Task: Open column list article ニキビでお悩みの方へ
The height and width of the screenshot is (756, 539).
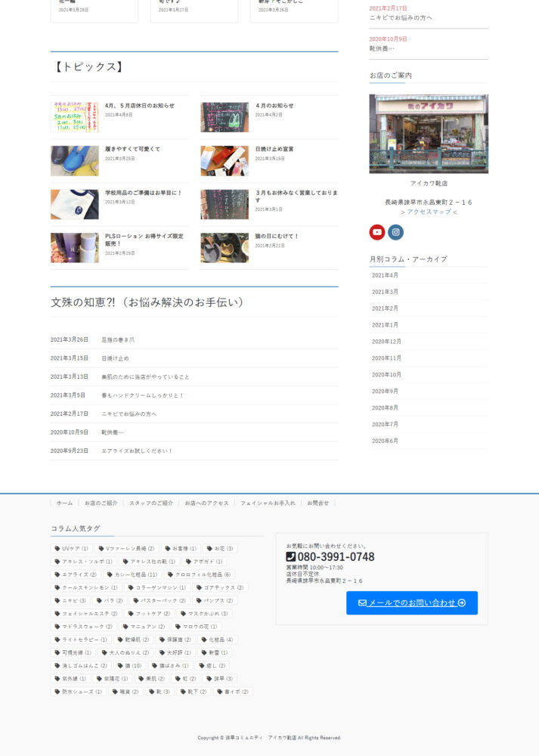Action: coord(129,414)
